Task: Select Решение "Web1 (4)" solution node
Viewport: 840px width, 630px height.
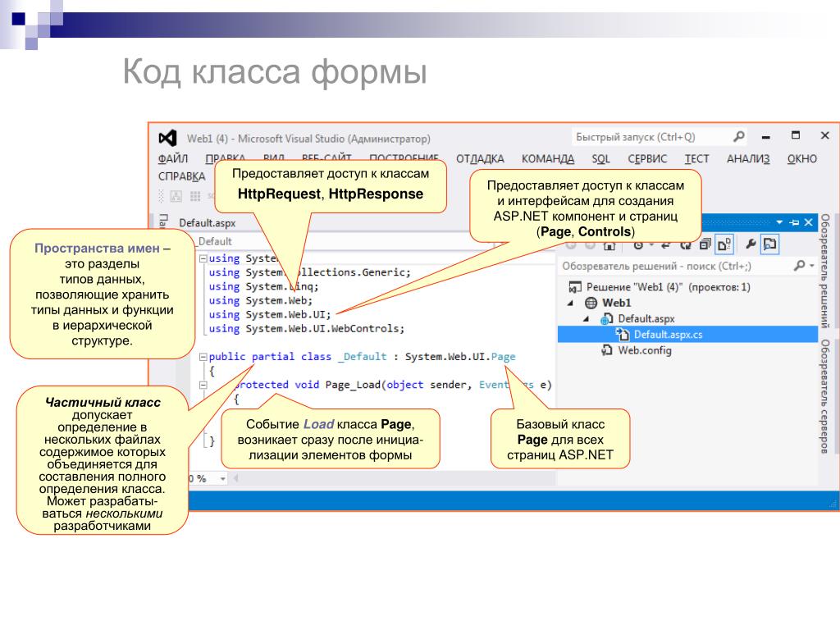Action: (x=668, y=287)
